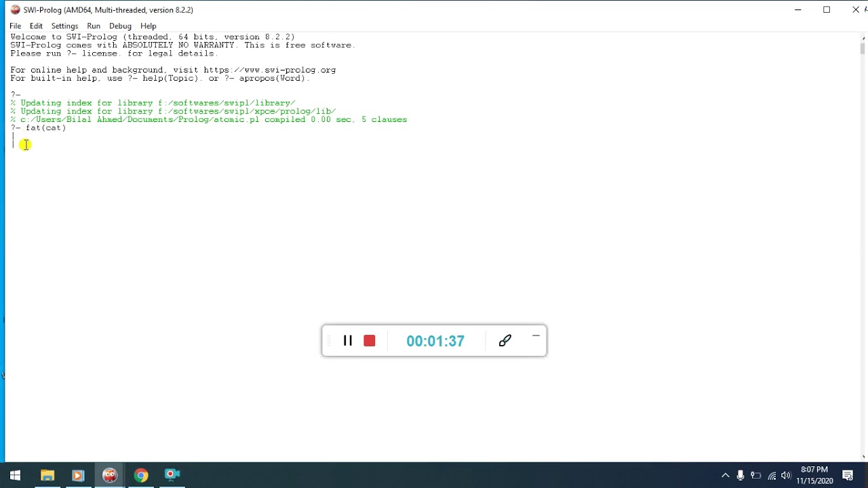Viewport: 868px width, 488px height.
Task: Click the ABSOLUTELY NO WARRANTY line
Action: (182, 45)
